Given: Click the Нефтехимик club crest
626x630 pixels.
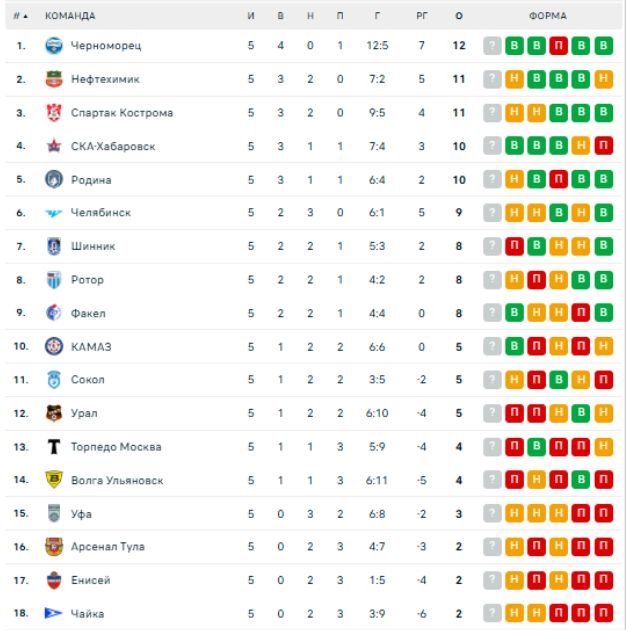Looking at the screenshot, I should tap(54, 79).
